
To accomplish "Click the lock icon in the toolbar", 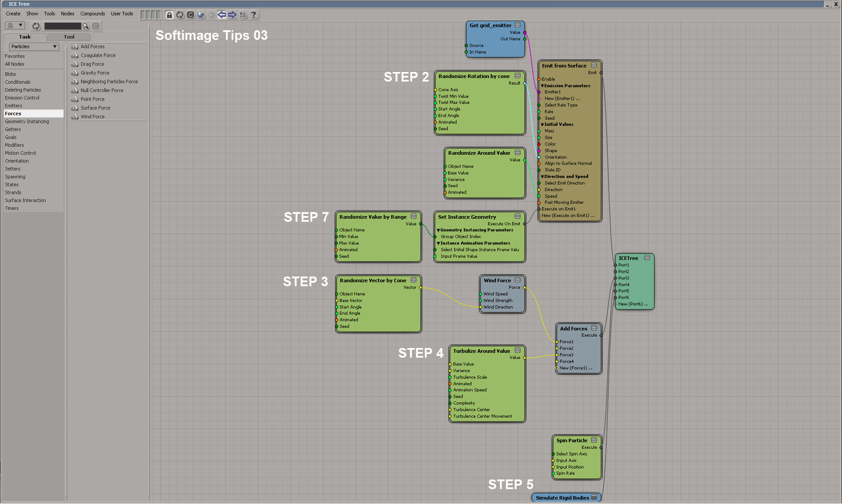I will coord(169,15).
